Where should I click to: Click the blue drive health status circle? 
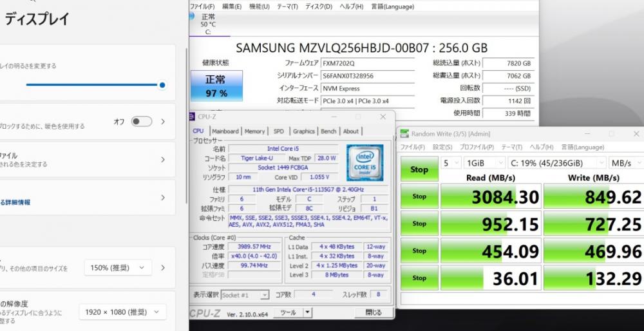(191, 17)
